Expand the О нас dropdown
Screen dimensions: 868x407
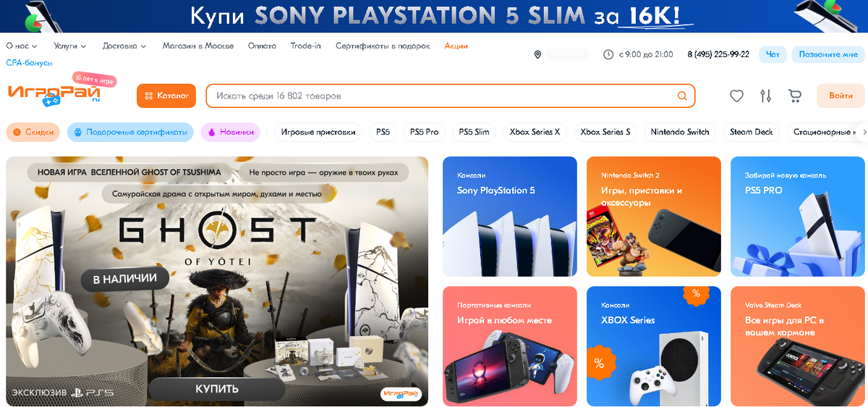tap(21, 46)
